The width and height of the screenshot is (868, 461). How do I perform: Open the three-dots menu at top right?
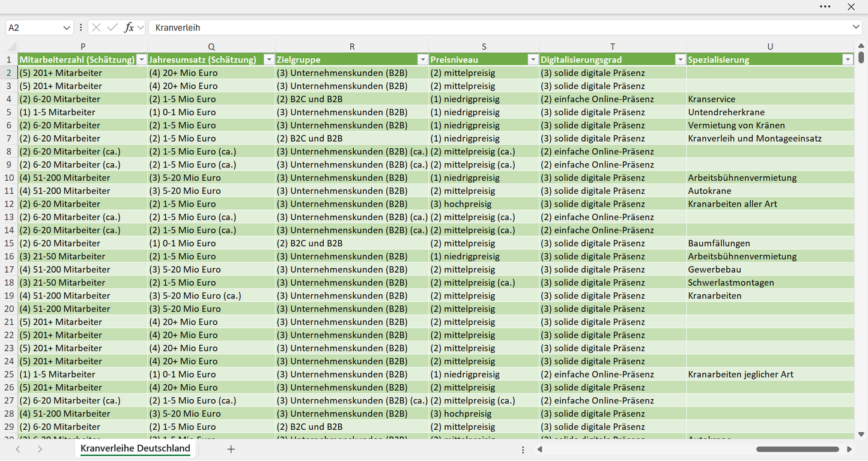click(825, 7)
